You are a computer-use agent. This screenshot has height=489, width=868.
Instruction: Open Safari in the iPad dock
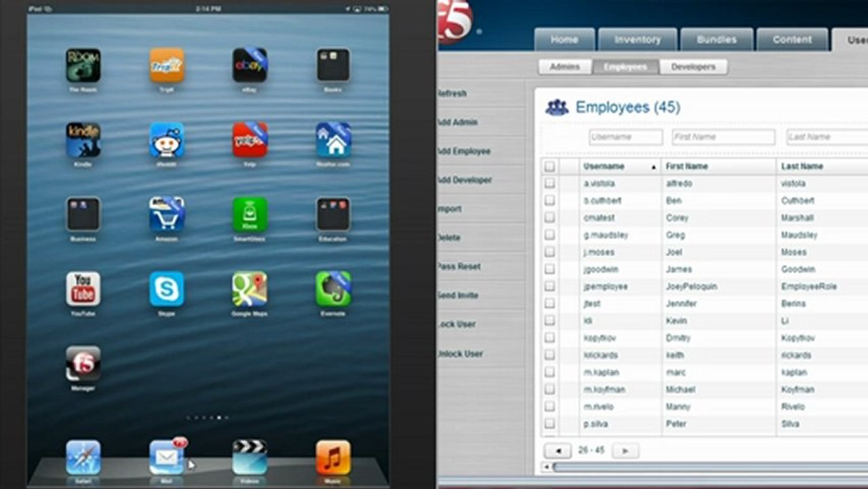point(83,458)
